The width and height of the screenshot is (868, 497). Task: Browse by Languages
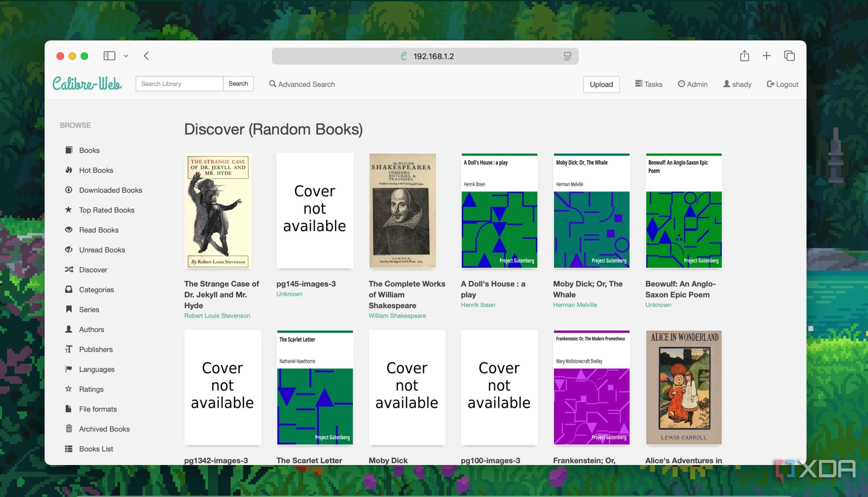[x=97, y=369]
